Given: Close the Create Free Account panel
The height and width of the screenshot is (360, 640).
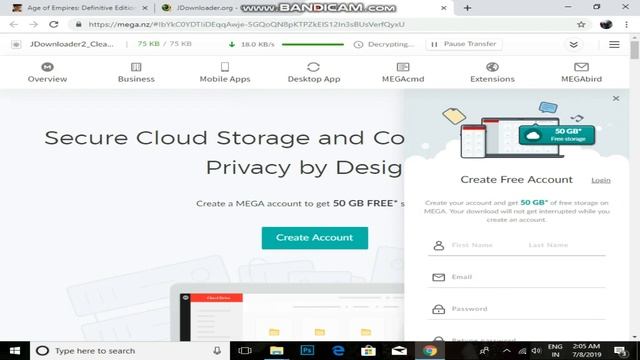Looking at the screenshot, I should pyautogui.click(x=616, y=98).
